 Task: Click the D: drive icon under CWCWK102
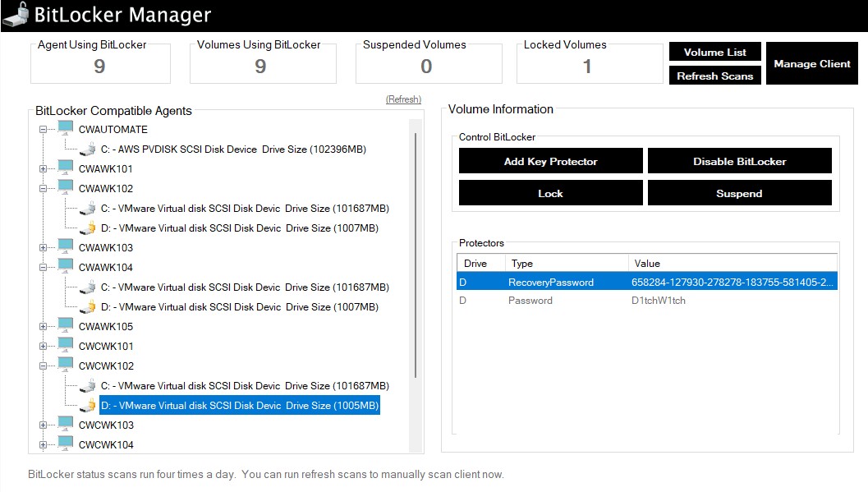[87, 406]
